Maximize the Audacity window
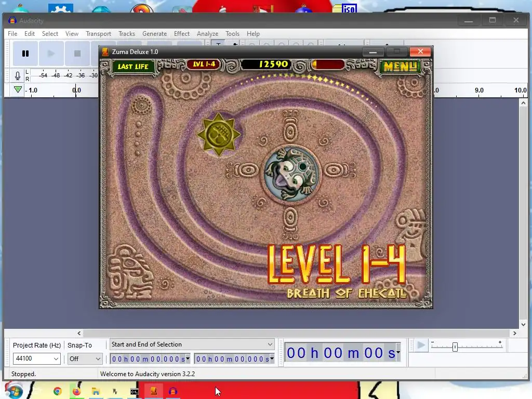 coord(493,20)
